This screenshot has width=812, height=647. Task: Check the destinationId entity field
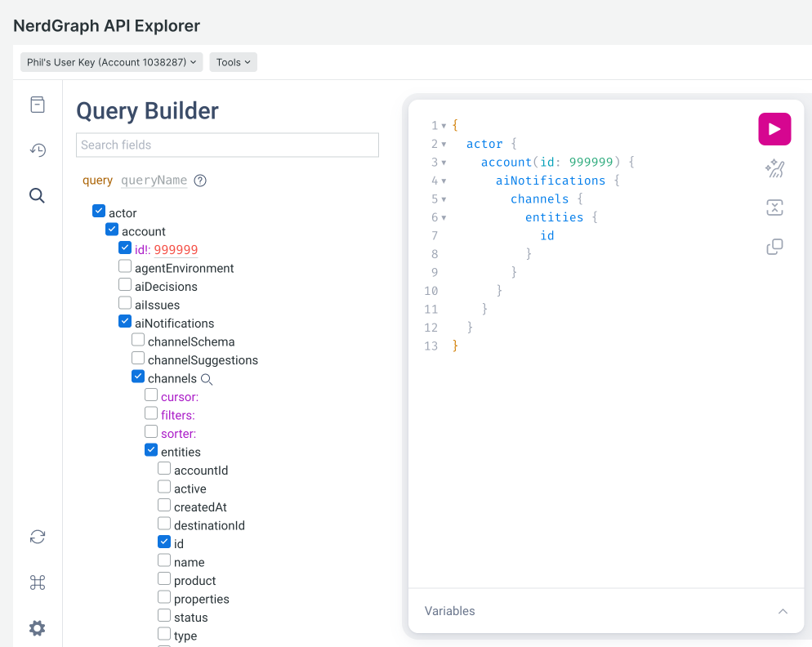[164, 524]
